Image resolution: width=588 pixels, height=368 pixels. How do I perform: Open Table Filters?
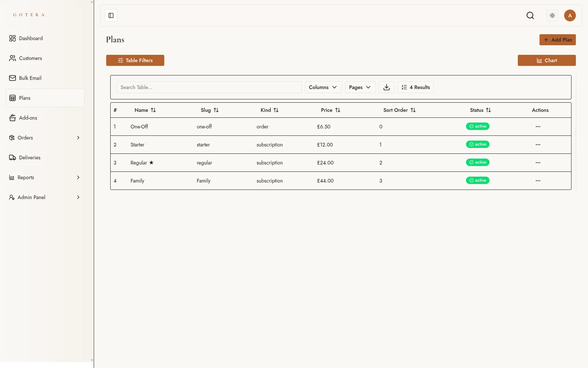(x=135, y=60)
